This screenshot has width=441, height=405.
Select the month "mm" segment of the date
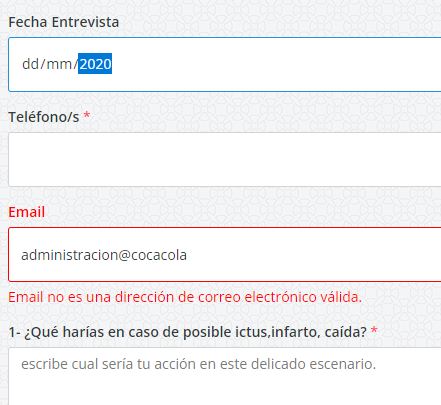tap(59, 64)
